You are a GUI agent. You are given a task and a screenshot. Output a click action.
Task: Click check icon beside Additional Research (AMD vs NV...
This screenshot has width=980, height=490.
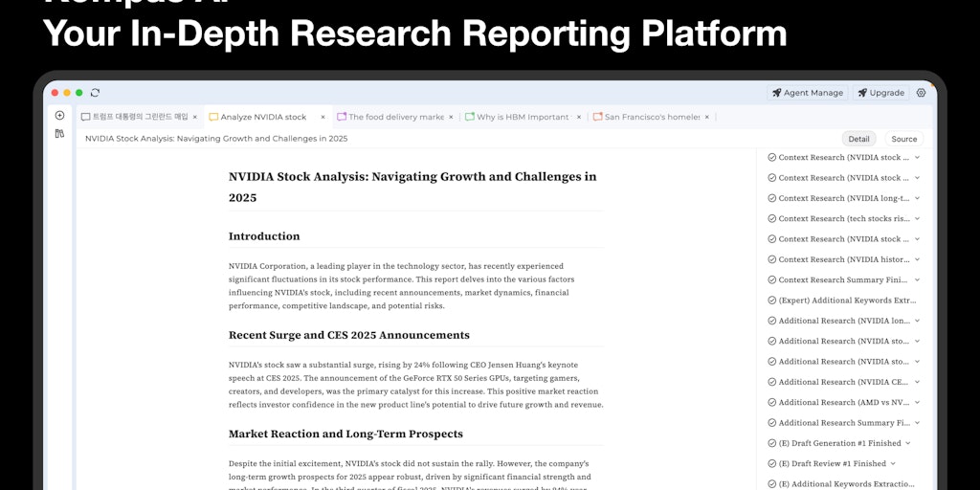(x=772, y=403)
